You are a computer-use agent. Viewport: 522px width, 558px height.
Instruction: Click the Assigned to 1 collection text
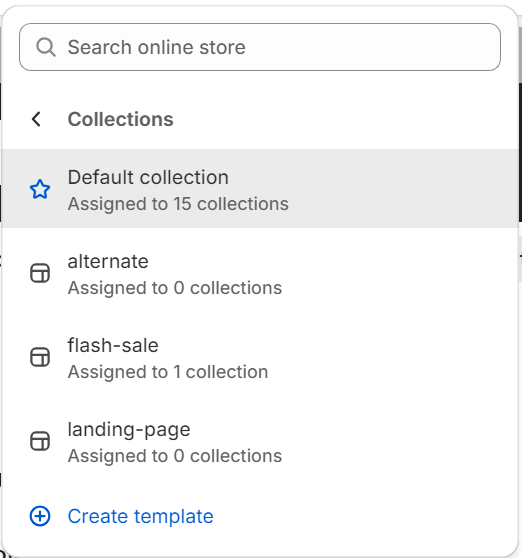[x=168, y=372]
